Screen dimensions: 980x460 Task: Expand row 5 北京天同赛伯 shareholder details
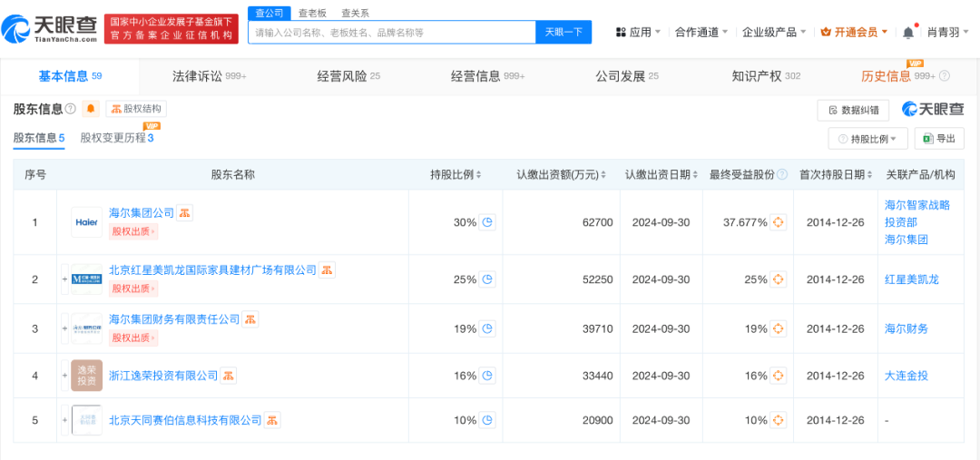pos(64,420)
